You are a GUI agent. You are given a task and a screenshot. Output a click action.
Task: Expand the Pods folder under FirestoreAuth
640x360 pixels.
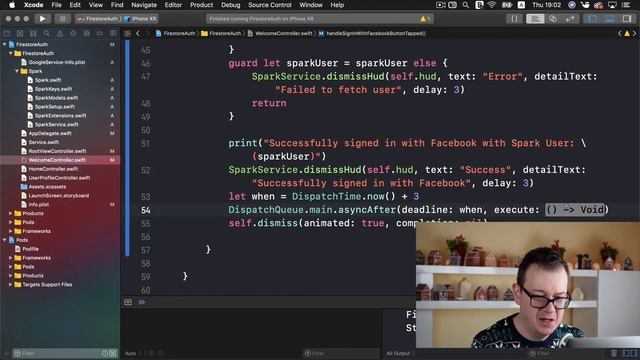[x=11, y=222]
